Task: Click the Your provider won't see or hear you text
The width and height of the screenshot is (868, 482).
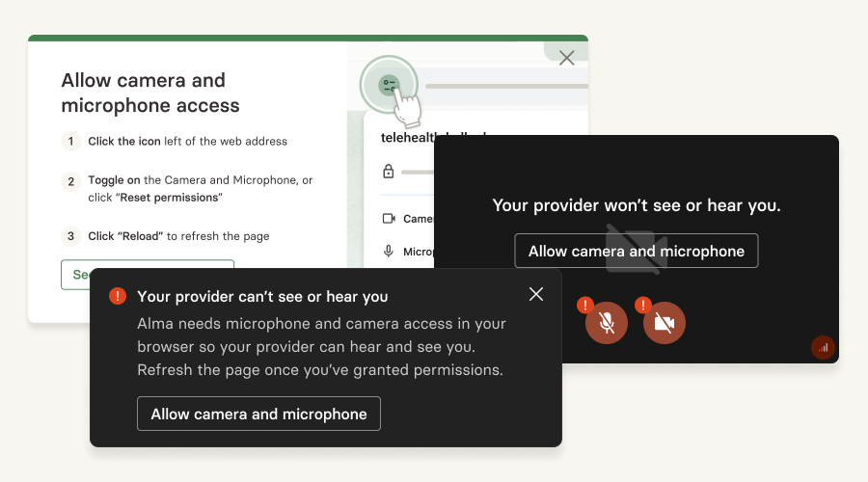Action: (x=637, y=205)
